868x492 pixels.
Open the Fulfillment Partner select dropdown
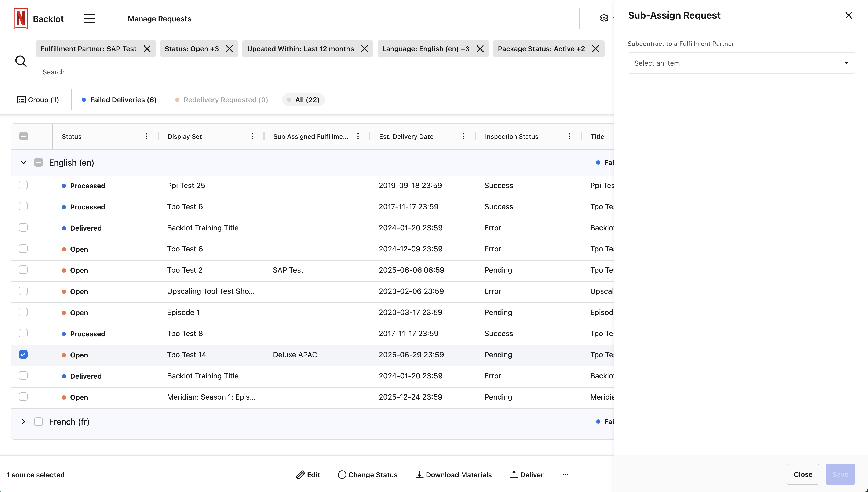(x=741, y=63)
